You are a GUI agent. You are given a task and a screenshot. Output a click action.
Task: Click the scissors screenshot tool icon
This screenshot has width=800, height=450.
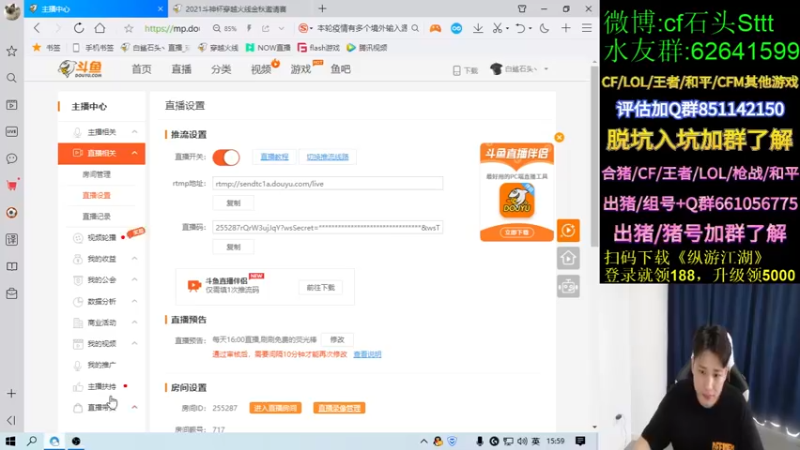[x=497, y=29]
